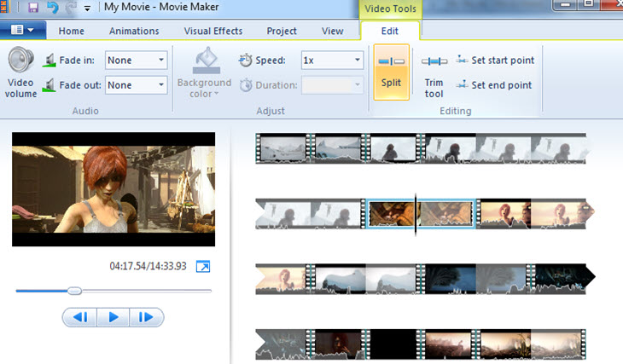Viewport: 623px width, 364px height.
Task: Expand the Speed 1x dropdown
Action: (358, 61)
